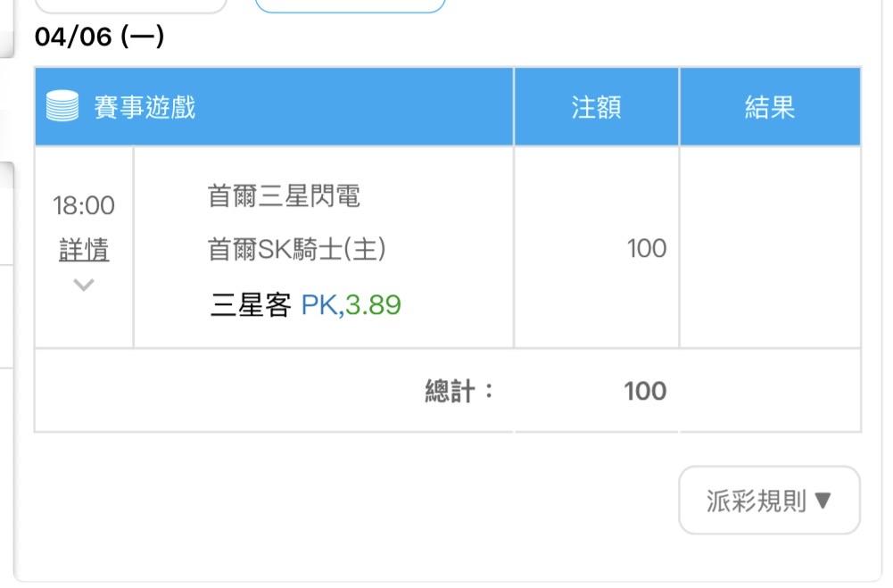Click the bold total amount 100
Screen dimensions: 893x588
pyautogui.click(x=645, y=391)
